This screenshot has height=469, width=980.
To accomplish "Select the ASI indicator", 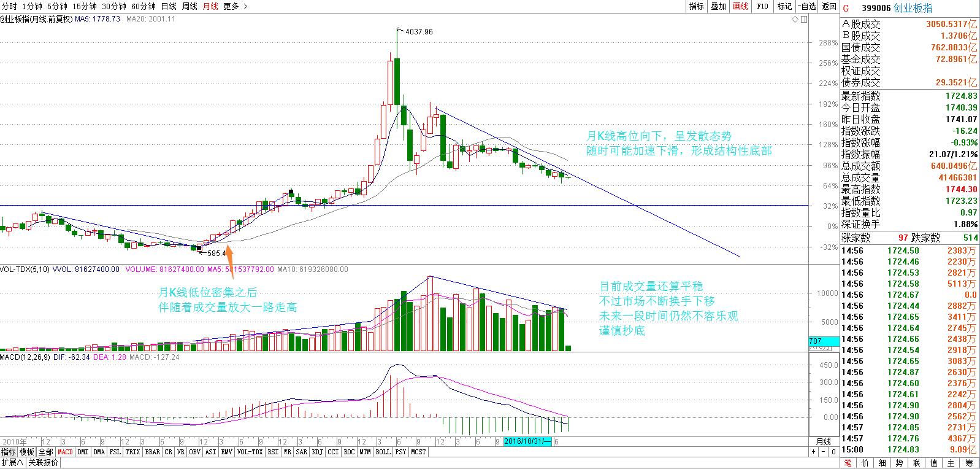I will tap(210, 452).
